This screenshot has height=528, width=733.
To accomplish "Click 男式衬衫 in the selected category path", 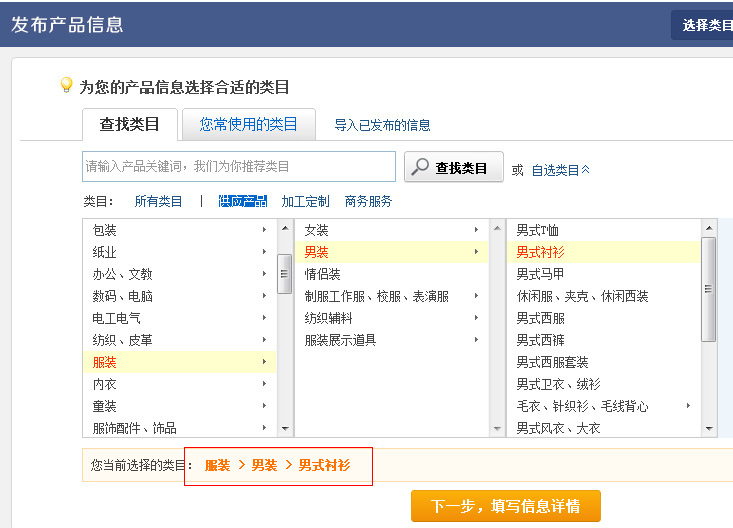I will click(324, 465).
